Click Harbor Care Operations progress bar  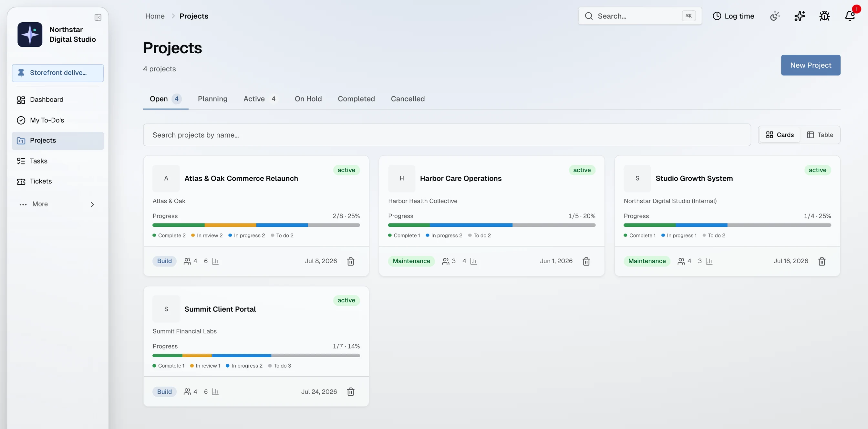tap(491, 225)
